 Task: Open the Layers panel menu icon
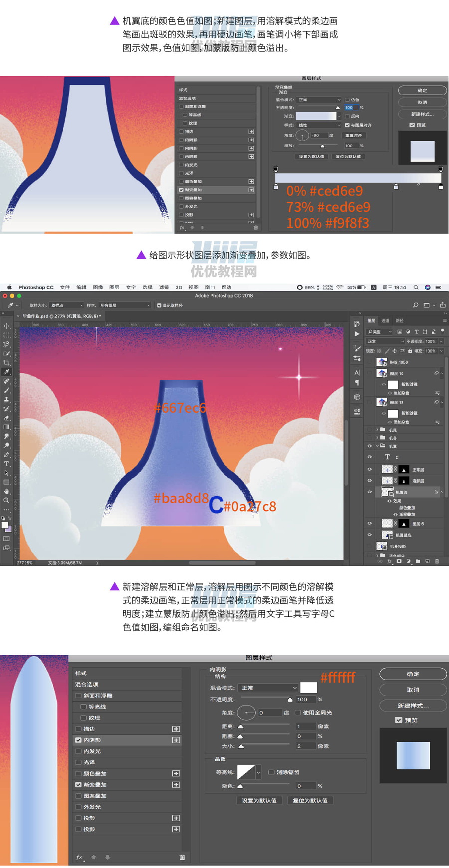click(445, 320)
